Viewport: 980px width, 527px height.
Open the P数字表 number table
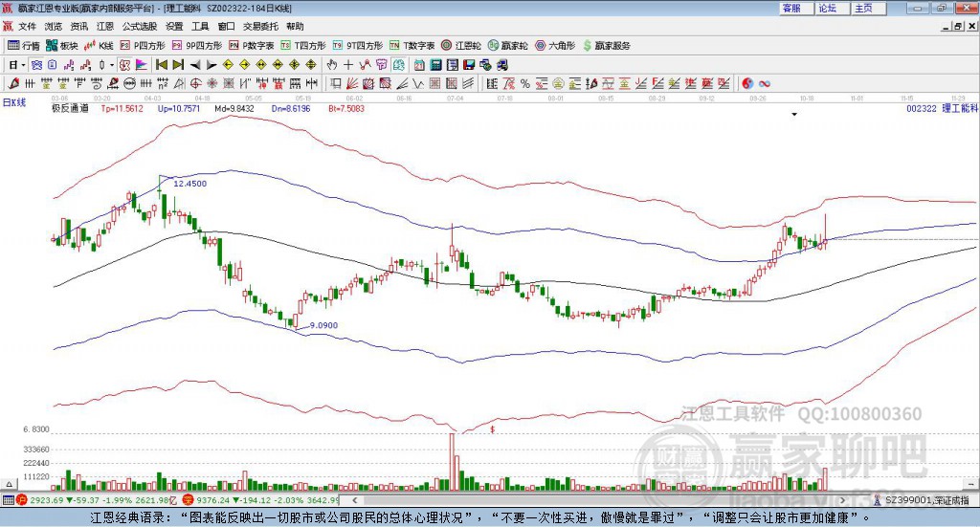click(x=252, y=46)
